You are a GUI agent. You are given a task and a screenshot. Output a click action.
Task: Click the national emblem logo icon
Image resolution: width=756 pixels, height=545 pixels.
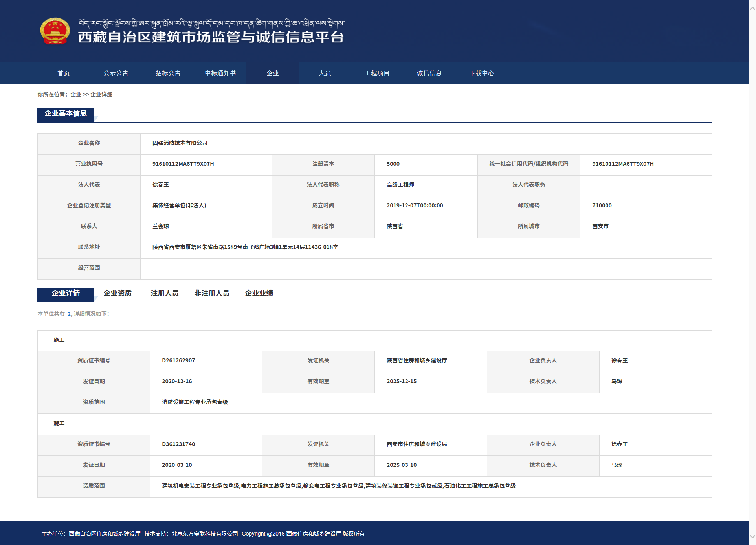click(x=54, y=31)
